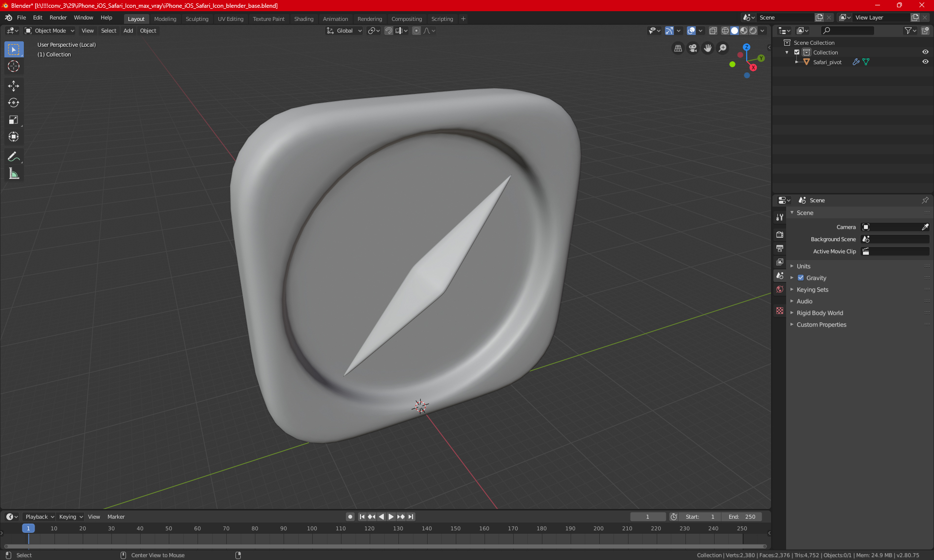Open the Active Tool properties tab

coord(780,217)
